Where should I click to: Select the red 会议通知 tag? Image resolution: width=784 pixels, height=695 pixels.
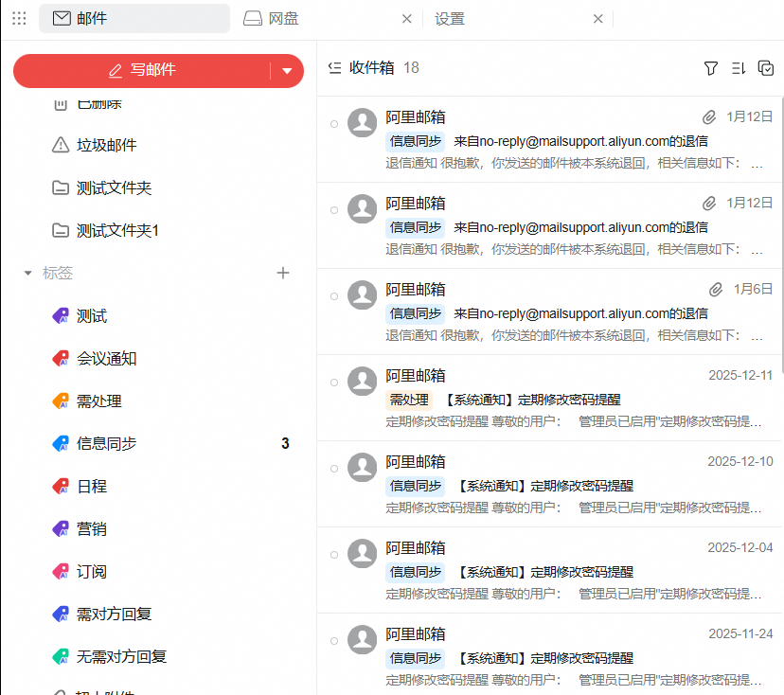[x=106, y=358]
